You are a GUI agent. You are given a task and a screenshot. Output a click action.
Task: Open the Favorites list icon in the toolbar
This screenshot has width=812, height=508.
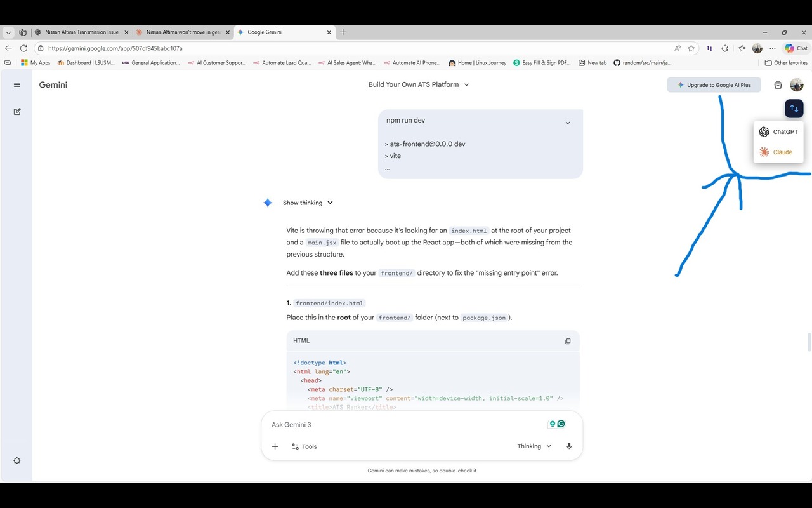pos(742,48)
